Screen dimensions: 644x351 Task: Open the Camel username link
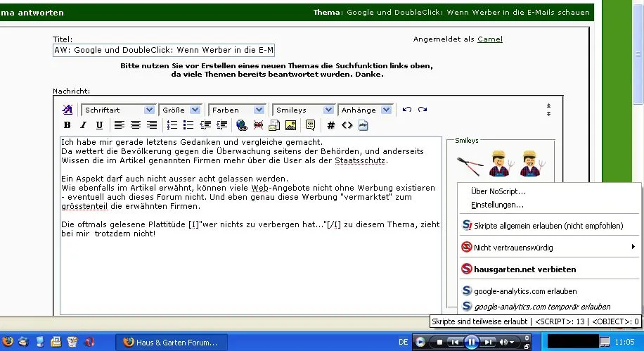pos(490,39)
